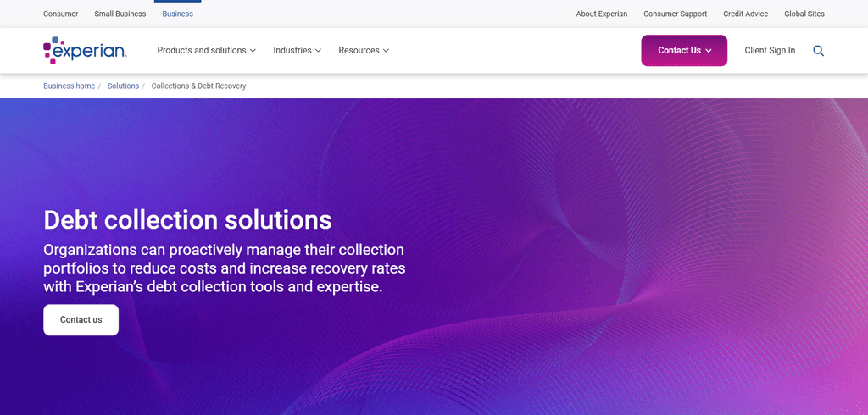
Task: Click the white Contact us hero button
Action: tap(81, 320)
